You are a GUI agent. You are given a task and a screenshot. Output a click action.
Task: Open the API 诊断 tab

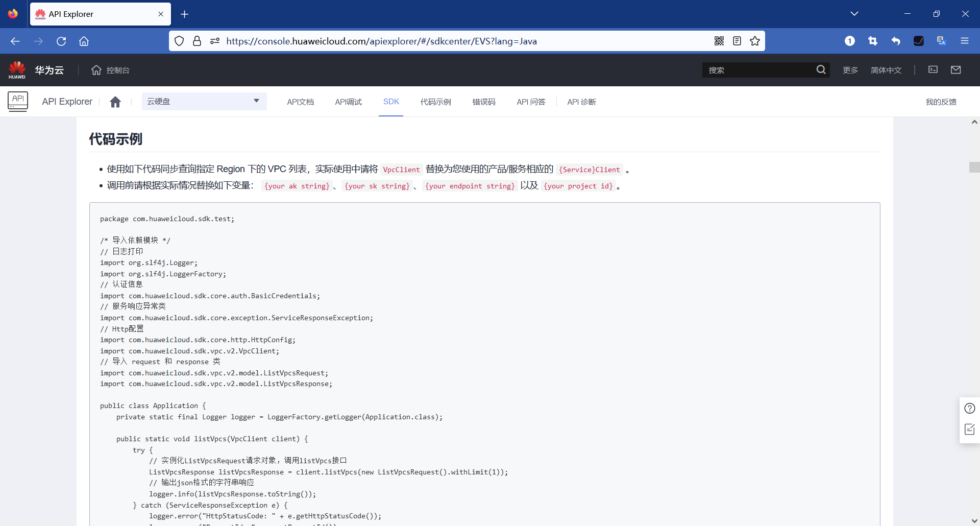tap(581, 102)
